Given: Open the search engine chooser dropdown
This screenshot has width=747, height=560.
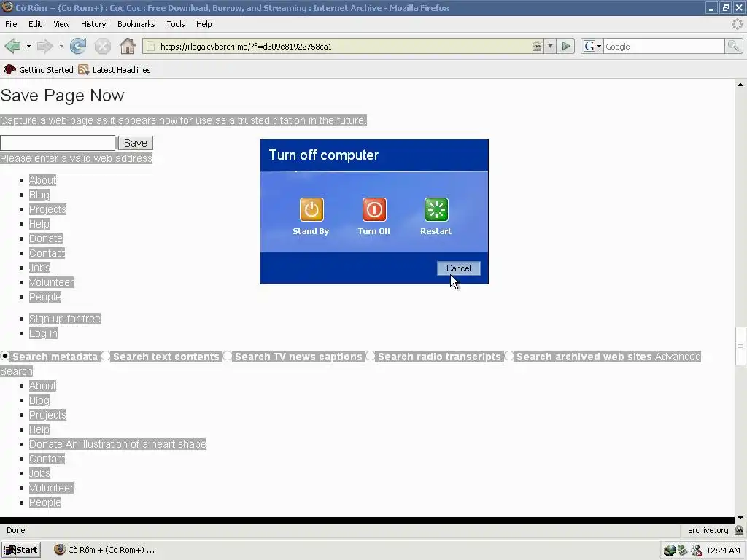Looking at the screenshot, I should pyautogui.click(x=592, y=46).
